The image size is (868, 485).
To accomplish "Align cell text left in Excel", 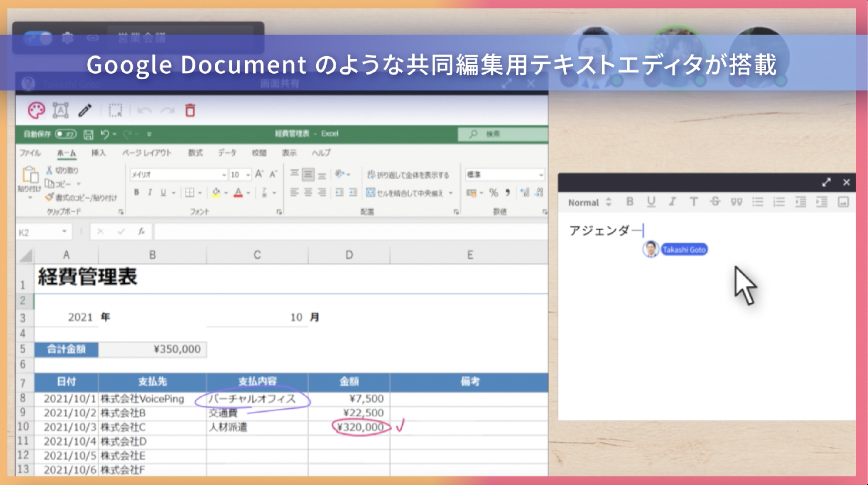I will click(295, 192).
